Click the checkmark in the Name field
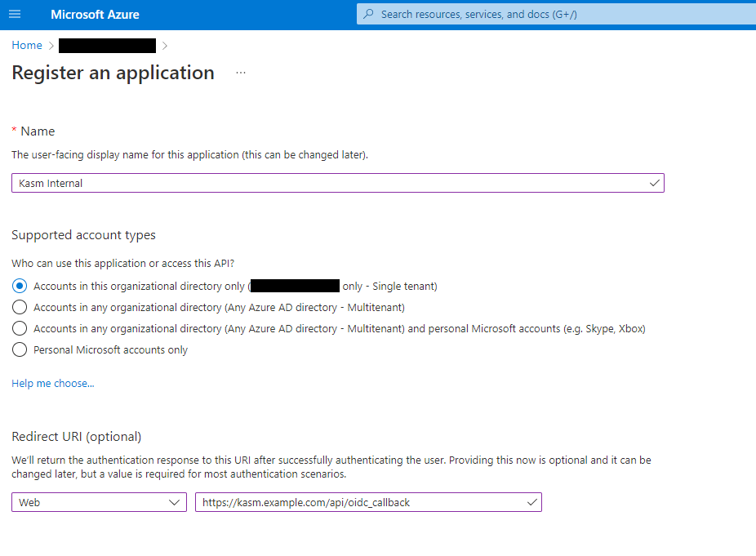This screenshot has width=756, height=556. 654,184
